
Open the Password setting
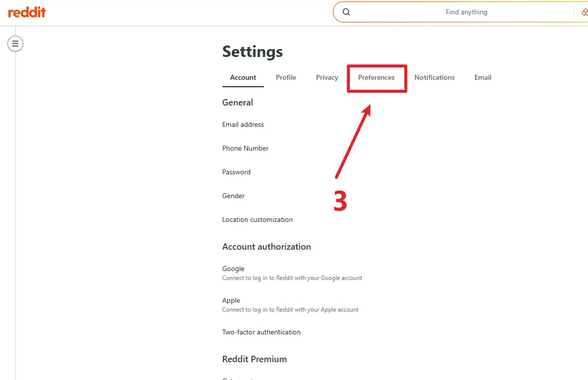(x=236, y=172)
